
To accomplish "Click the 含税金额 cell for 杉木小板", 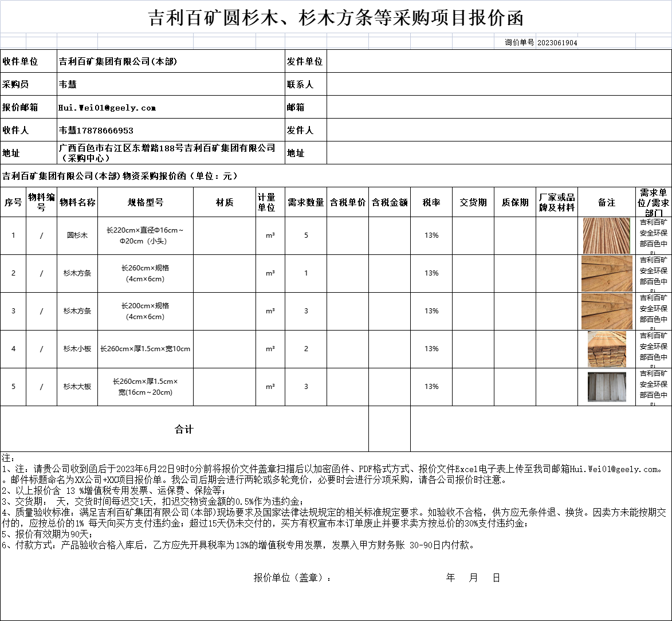I will point(390,349).
